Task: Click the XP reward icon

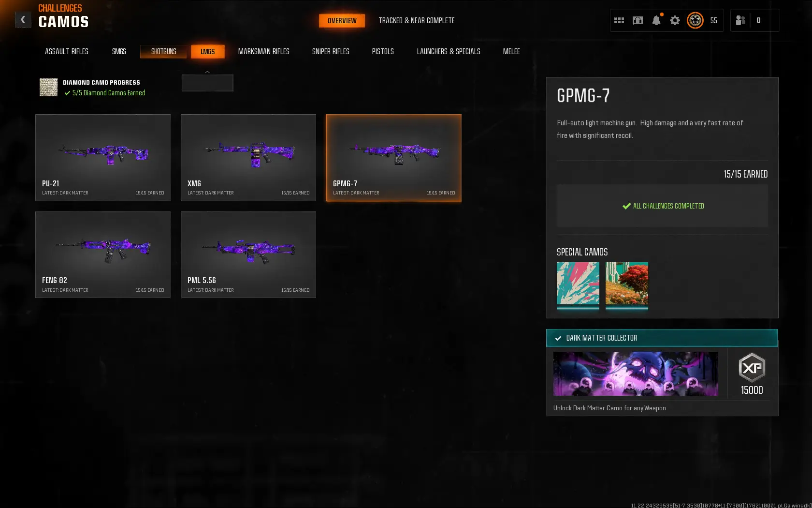Action: pyautogui.click(x=752, y=368)
